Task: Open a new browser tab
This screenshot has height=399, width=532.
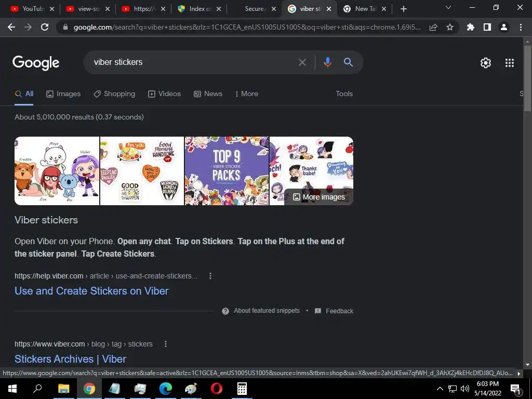Action: [x=403, y=9]
